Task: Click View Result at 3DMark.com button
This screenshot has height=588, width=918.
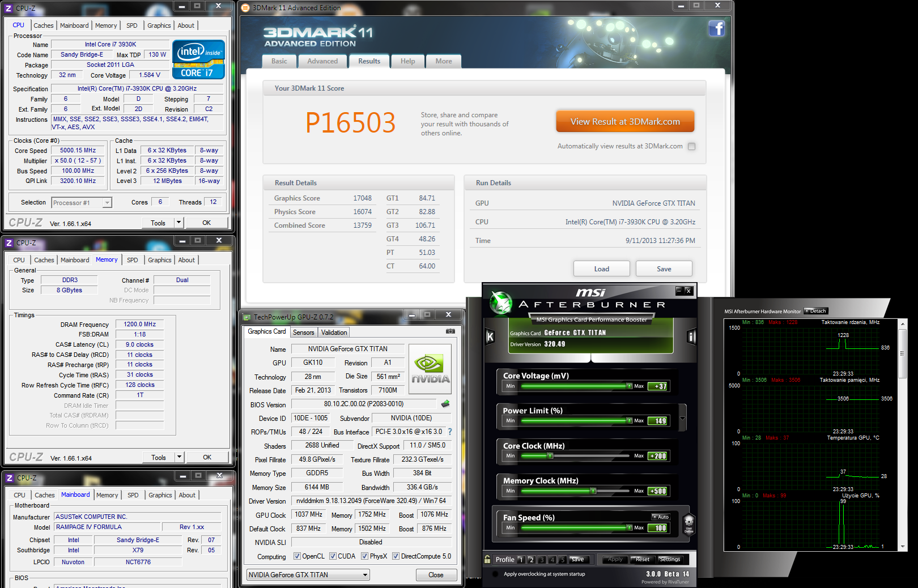Action: point(624,122)
